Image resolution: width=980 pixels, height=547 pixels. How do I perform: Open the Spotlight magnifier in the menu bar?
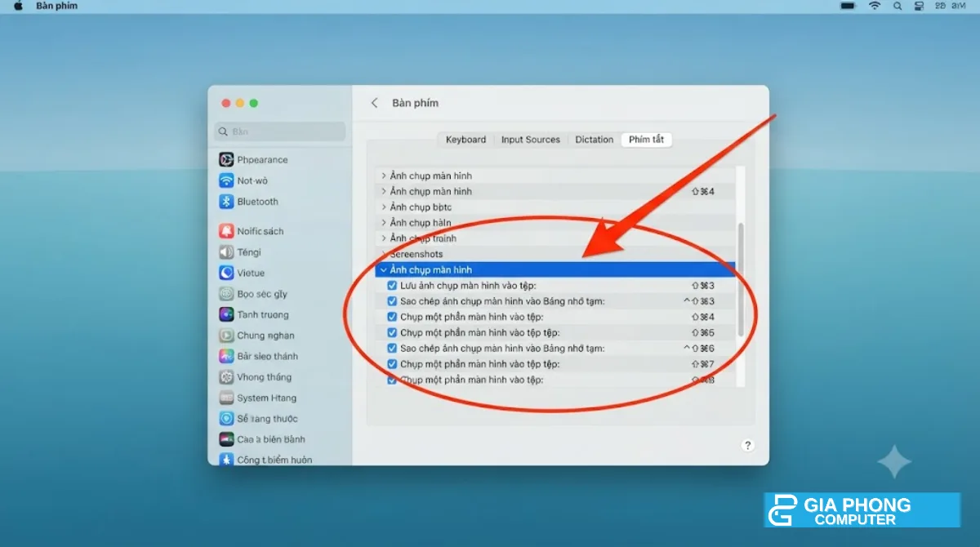click(x=898, y=6)
